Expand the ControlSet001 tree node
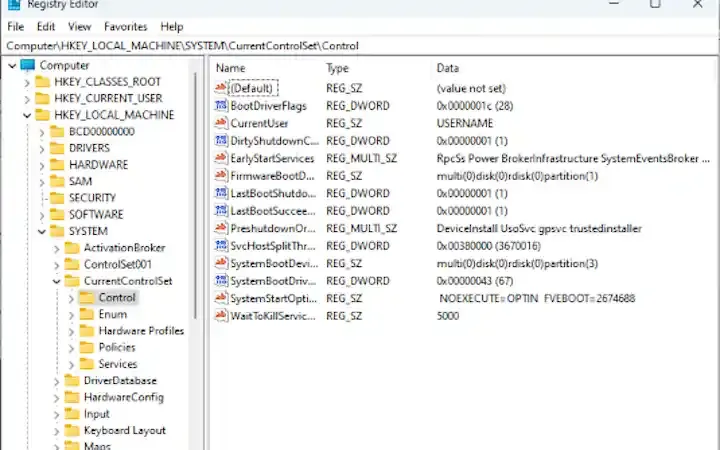The width and height of the screenshot is (720, 450). [x=56, y=265]
